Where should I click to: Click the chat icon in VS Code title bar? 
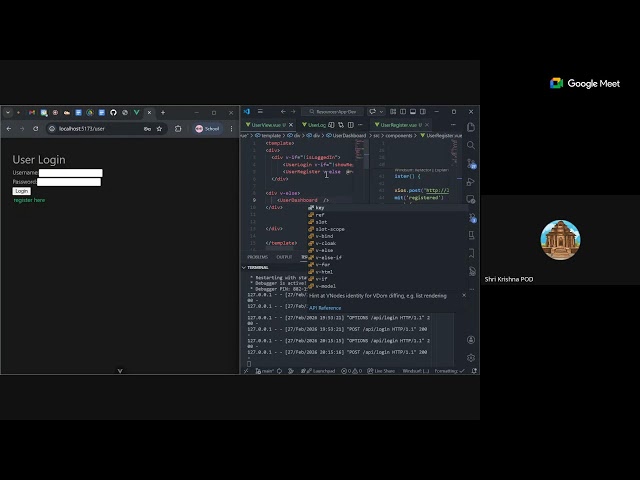[x=372, y=111]
